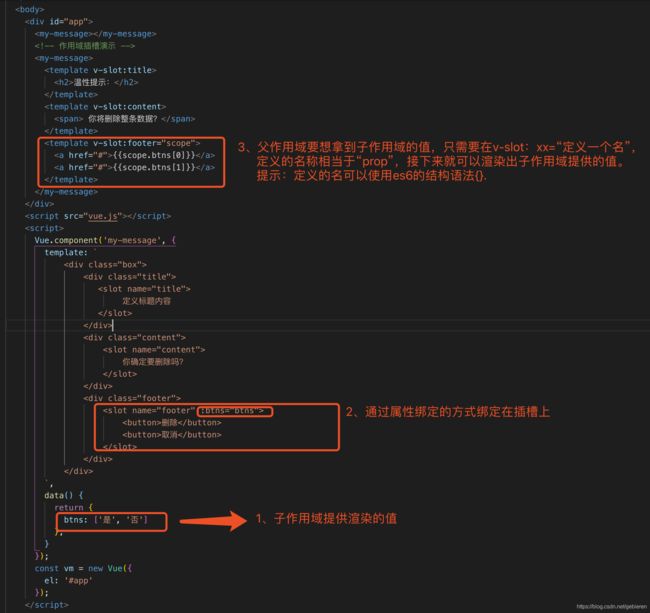Viewport: 650px width, 613px height.
Task: Click the <template v-slot:content> line
Action: 105,107
